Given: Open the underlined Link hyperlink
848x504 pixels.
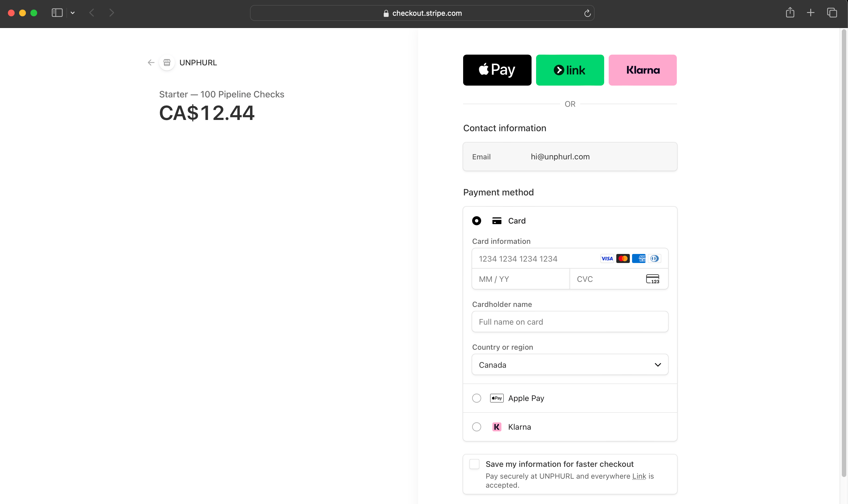Looking at the screenshot, I should [x=639, y=476].
